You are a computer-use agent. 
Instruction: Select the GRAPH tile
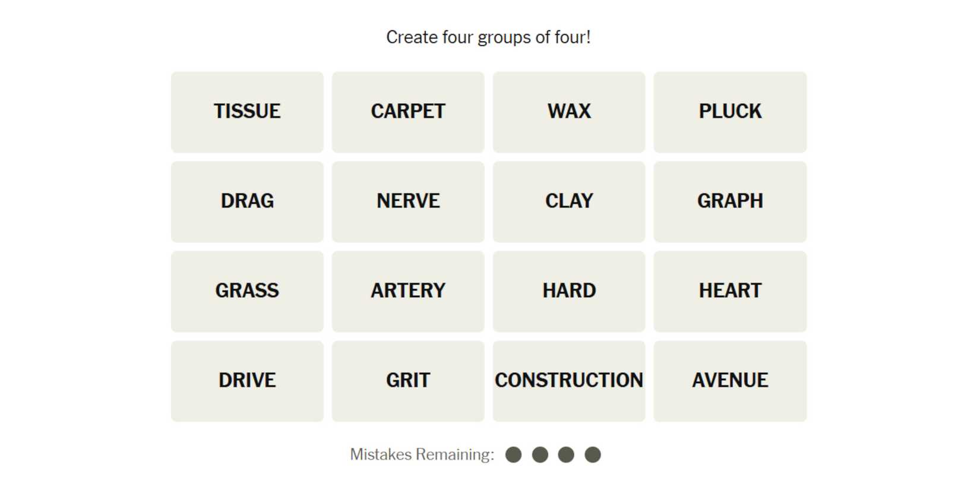point(730,201)
